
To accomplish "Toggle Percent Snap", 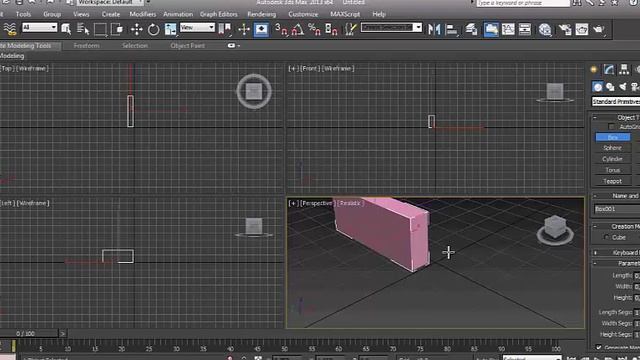I will [314, 29].
